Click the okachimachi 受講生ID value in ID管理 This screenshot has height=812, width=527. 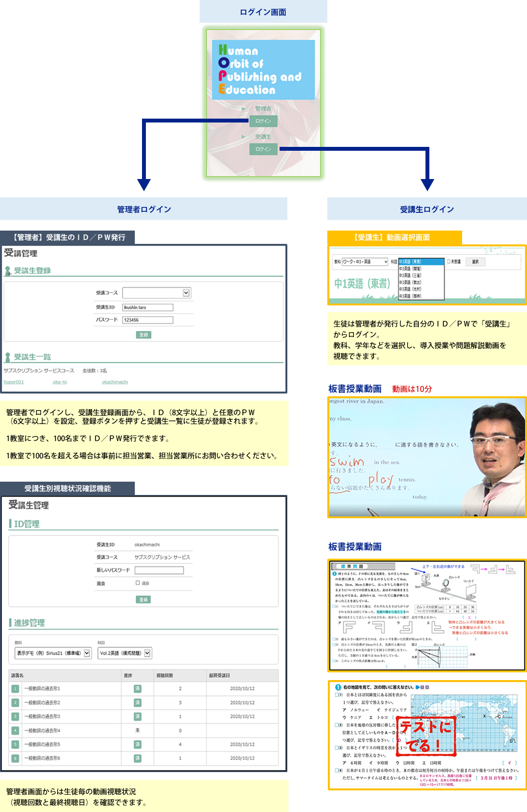pyautogui.click(x=147, y=545)
